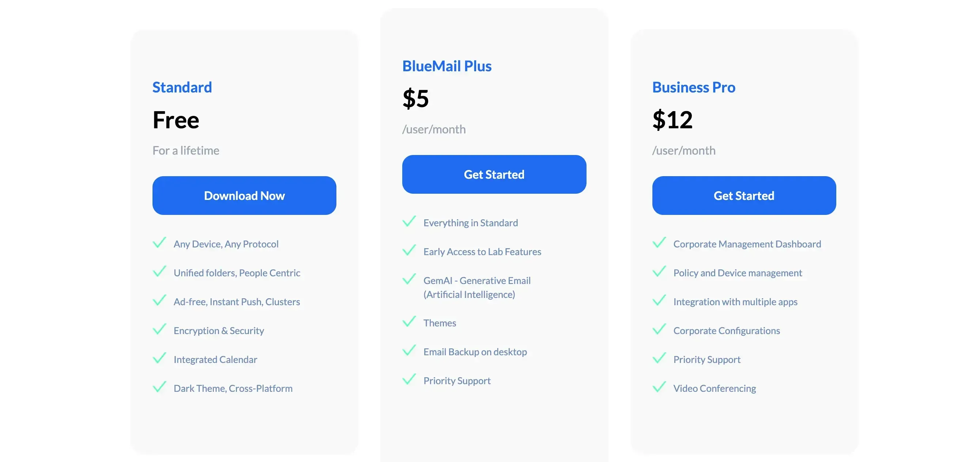
Task: Click the $12 price text
Action: [x=672, y=121]
